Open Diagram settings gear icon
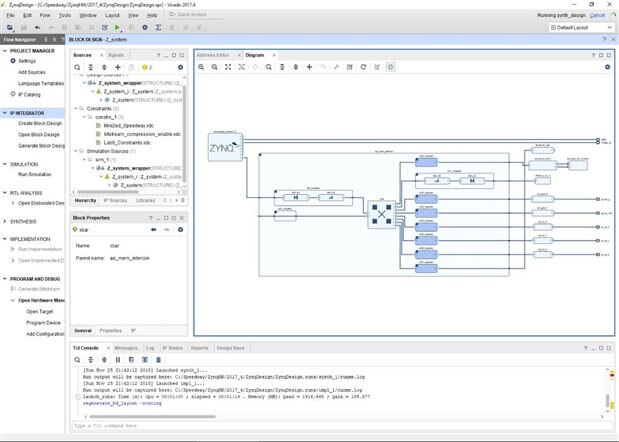This screenshot has width=619, height=442. click(607, 67)
